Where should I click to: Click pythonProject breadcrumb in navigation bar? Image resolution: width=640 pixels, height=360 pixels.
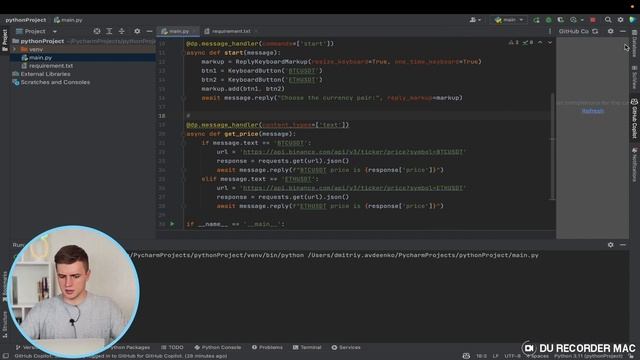tap(25, 20)
